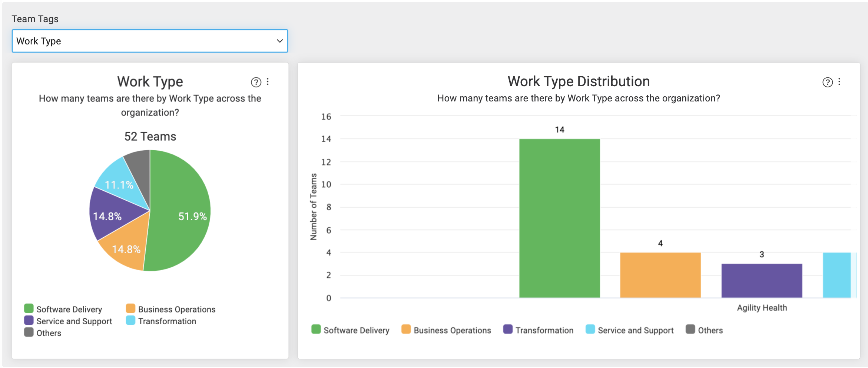Screen dimensions: 868x368
Task: Expand the Work Type dropdown chevron
Action: pyautogui.click(x=280, y=41)
